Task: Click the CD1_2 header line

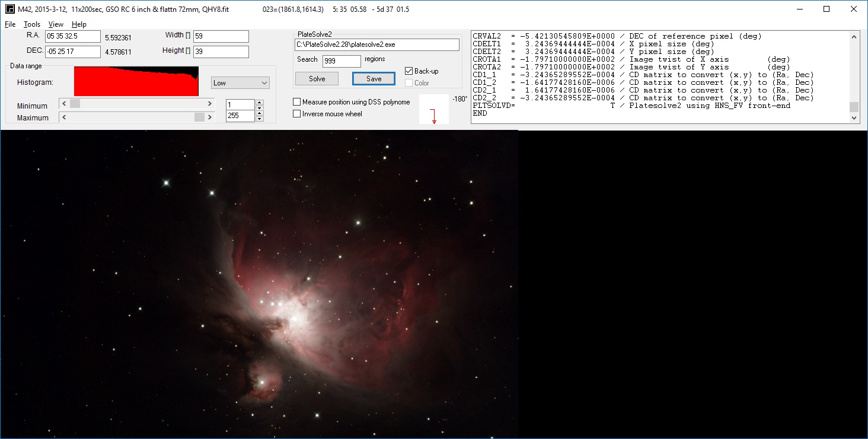Action: point(643,82)
